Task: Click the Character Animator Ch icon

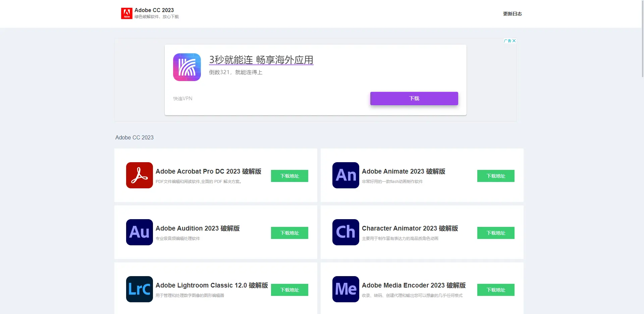Action: (346, 232)
